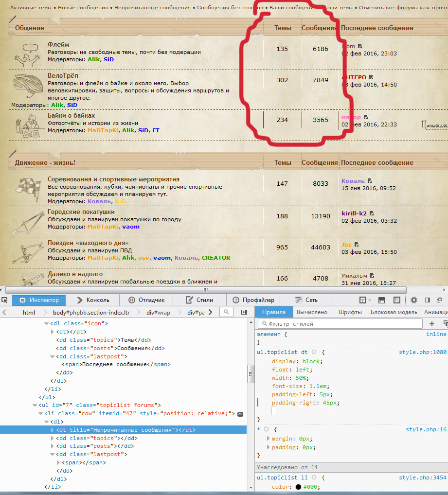Activate the element picker icon in devtools
This screenshot has height=495, width=448.
(x=4, y=300)
